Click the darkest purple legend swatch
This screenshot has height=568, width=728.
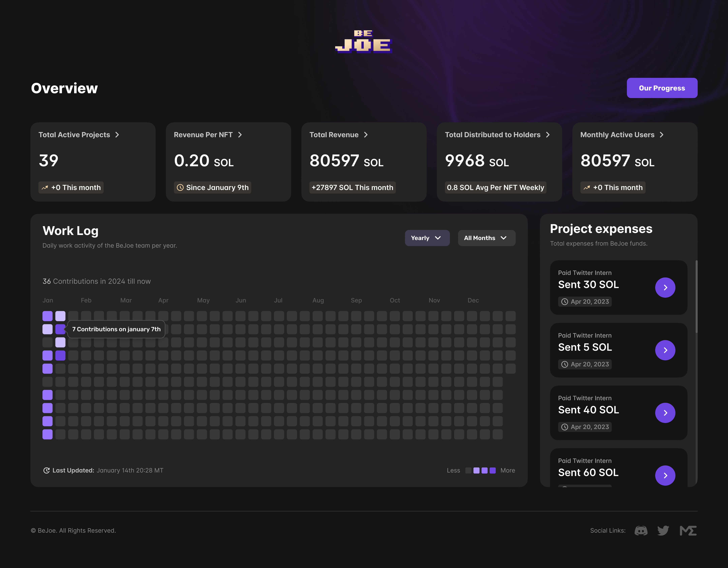pyautogui.click(x=493, y=470)
